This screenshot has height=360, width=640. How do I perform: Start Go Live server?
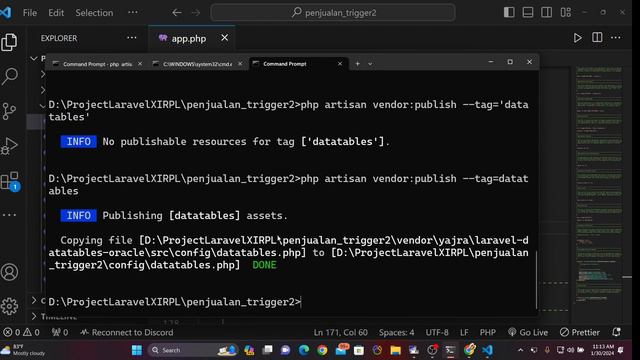point(528,332)
